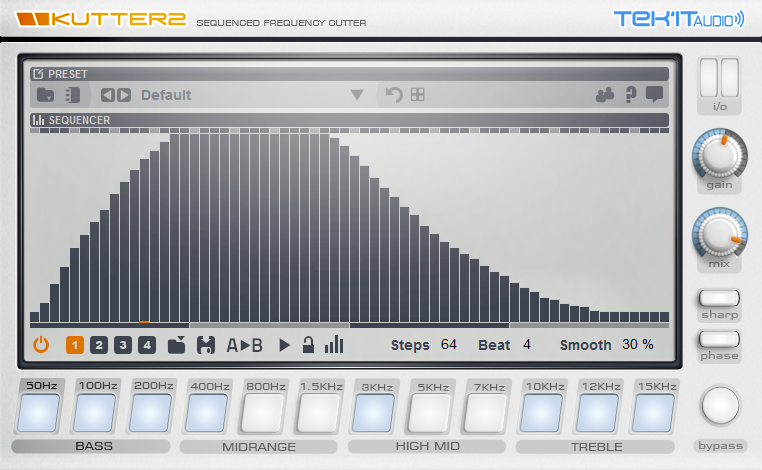This screenshot has width=762, height=470.
Task: Enable the 7KHz band button
Action: [485, 412]
